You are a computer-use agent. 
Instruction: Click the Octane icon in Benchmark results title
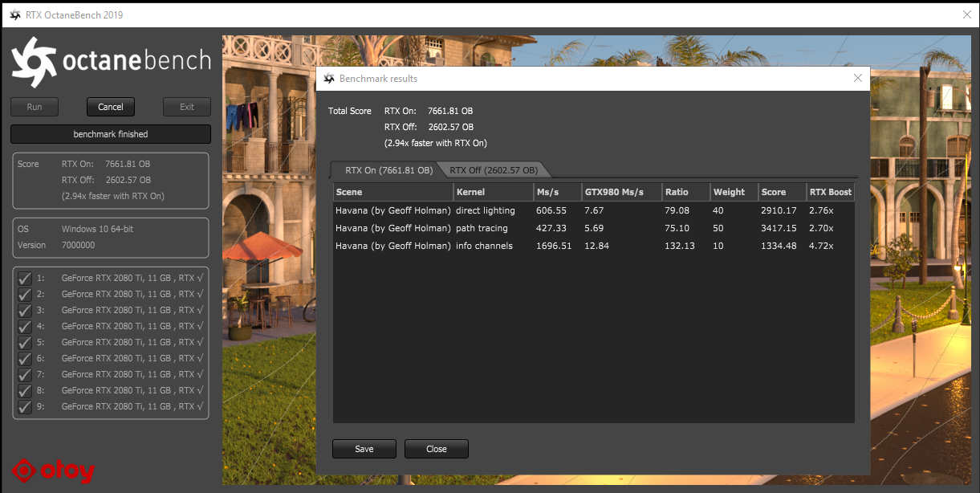[x=329, y=79]
